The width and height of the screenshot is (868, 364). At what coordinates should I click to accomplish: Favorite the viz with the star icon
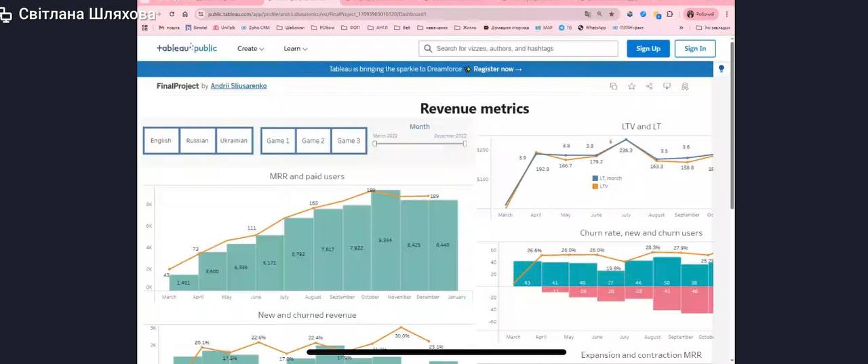[631, 86]
